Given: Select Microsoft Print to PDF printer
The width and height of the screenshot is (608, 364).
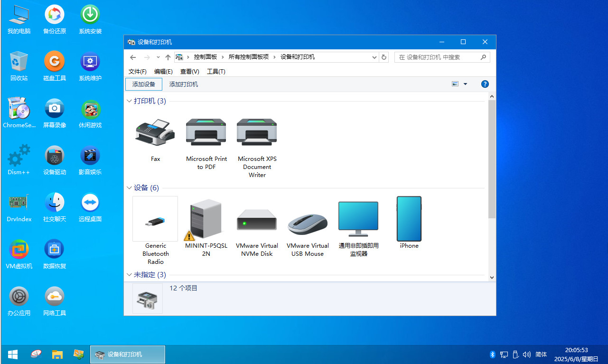Looking at the screenshot, I should coord(206,132).
